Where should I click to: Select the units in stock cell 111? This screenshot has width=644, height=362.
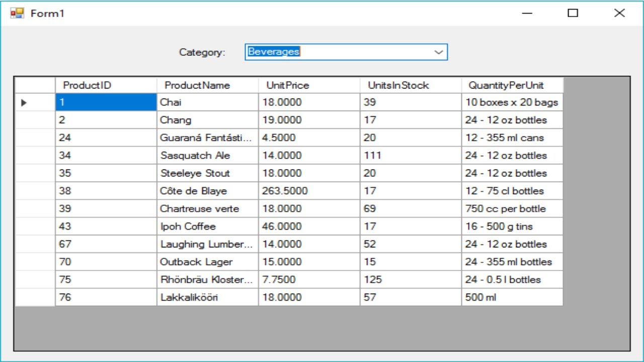pyautogui.click(x=411, y=155)
